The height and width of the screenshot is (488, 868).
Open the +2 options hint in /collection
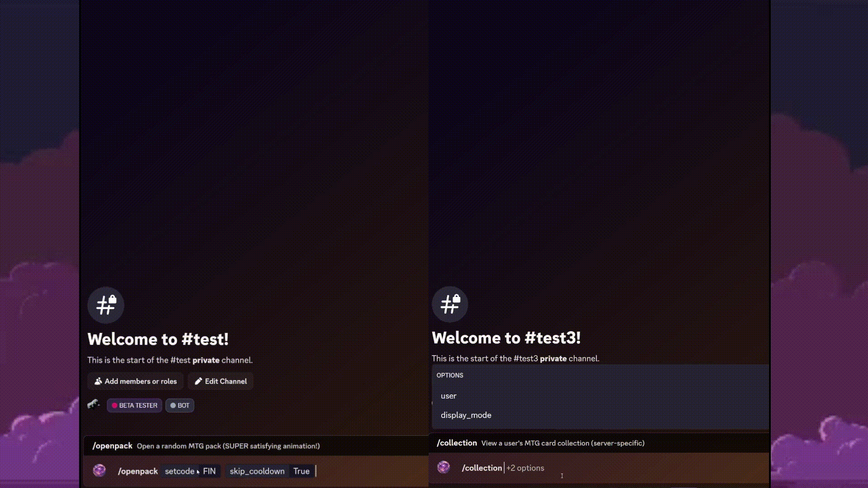[525, 468]
